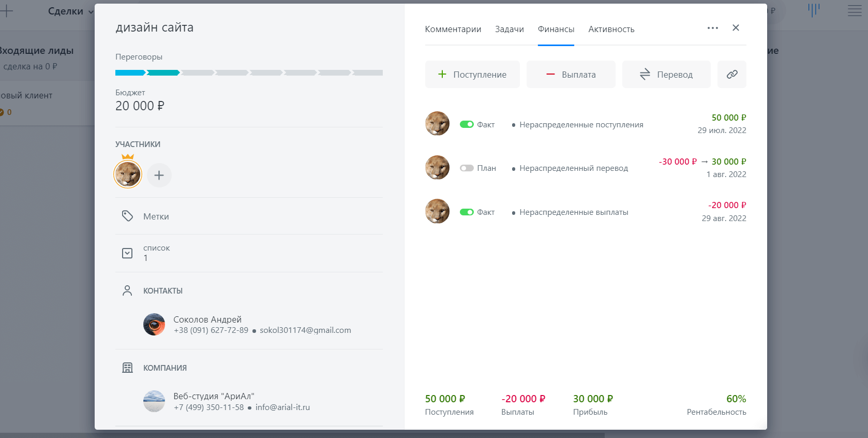Edit the Бюджет value 20 000 ₽
The height and width of the screenshot is (438, 868).
140,106
